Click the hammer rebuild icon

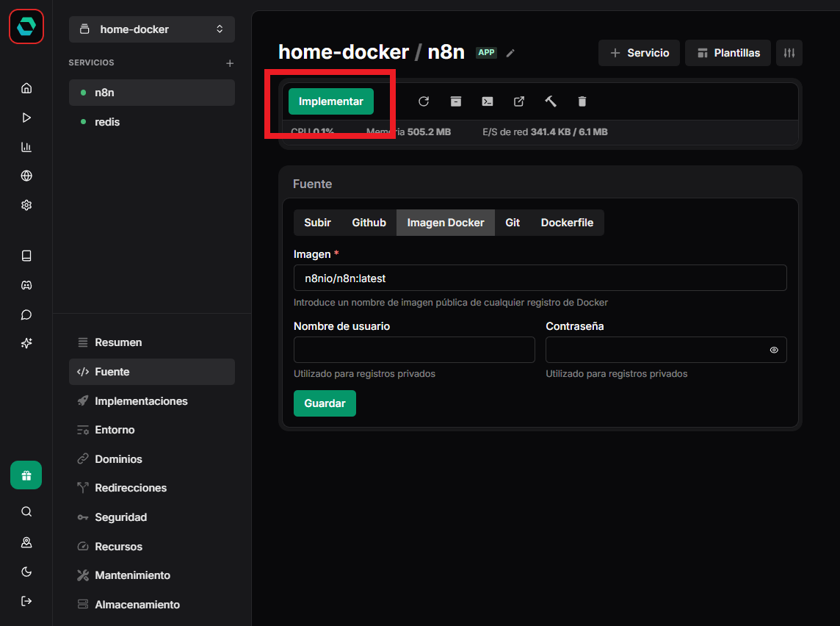pos(551,101)
